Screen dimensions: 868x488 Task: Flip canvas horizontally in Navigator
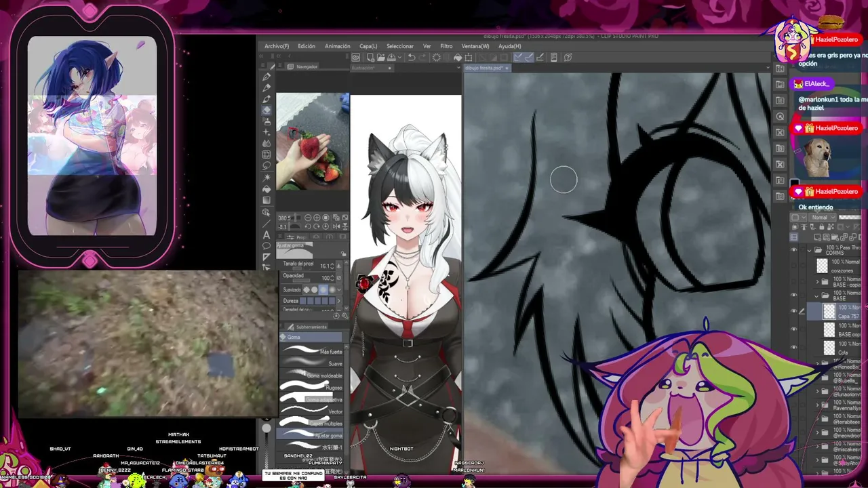pyautogui.click(x=337, y=226)
